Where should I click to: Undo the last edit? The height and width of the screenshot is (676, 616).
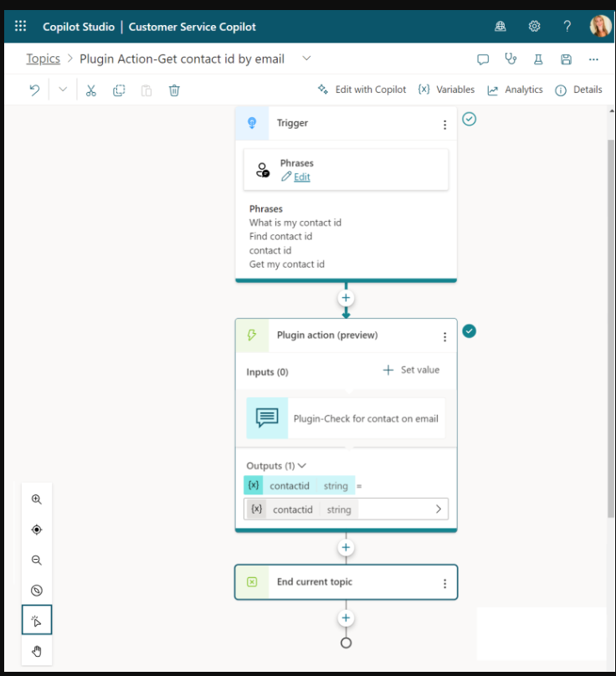pyautogui.click(x=34, y=90)
